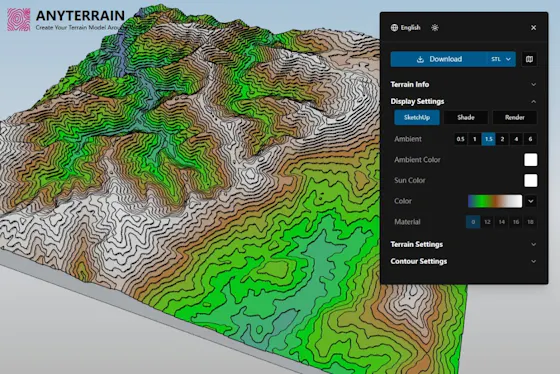Switch to Render display mode
Image resolution: width=560 pixels, height=374 pixels.
coord(515,118)
